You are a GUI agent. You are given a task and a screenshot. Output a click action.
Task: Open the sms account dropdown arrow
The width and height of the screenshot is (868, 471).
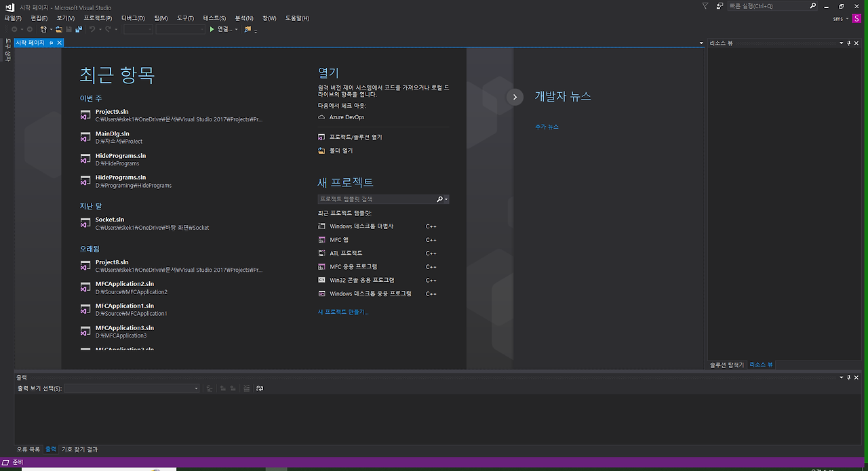847,19
